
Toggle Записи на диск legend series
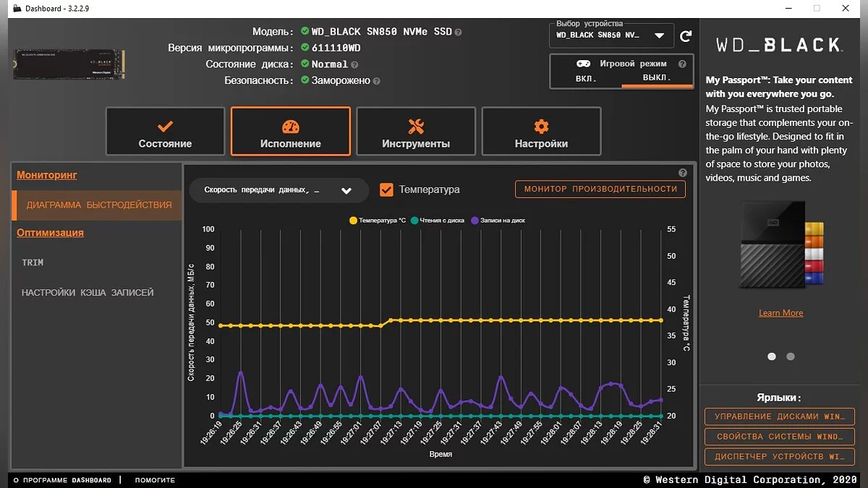(498, 220)
